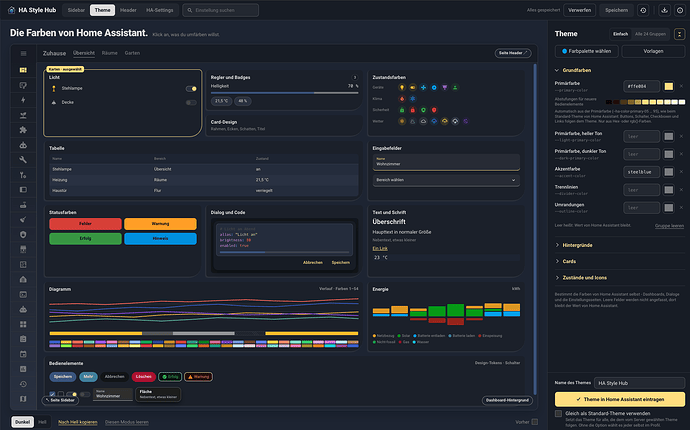Open the restore history icon beside Speichern
This screenshot has height=430, width=690.
[643, 10]
